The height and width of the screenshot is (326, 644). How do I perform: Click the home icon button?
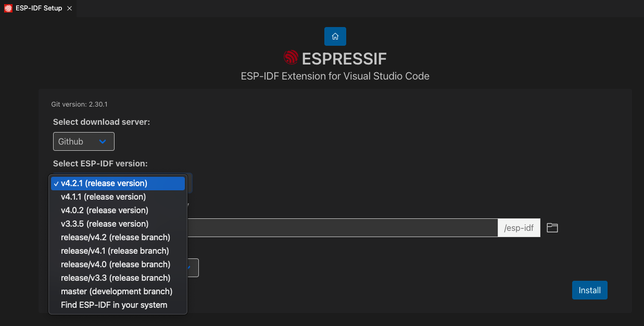pos(335,36)
